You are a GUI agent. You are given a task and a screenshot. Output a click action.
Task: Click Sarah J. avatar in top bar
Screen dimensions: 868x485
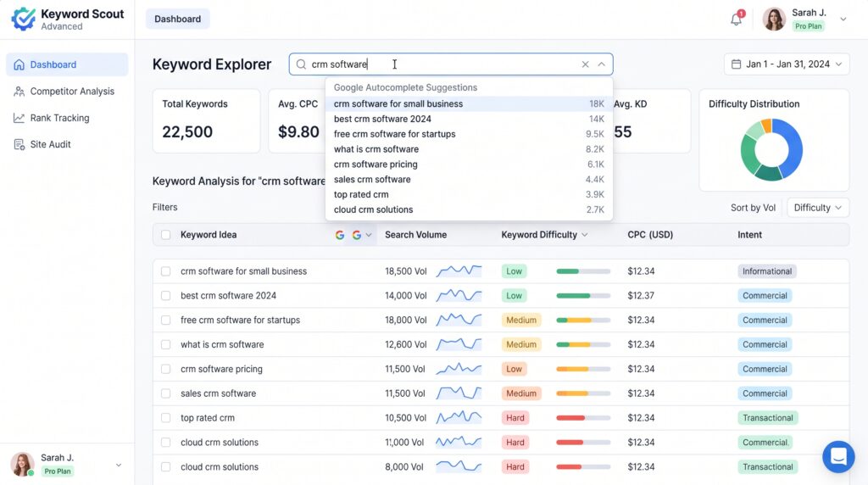pos(774,20)
